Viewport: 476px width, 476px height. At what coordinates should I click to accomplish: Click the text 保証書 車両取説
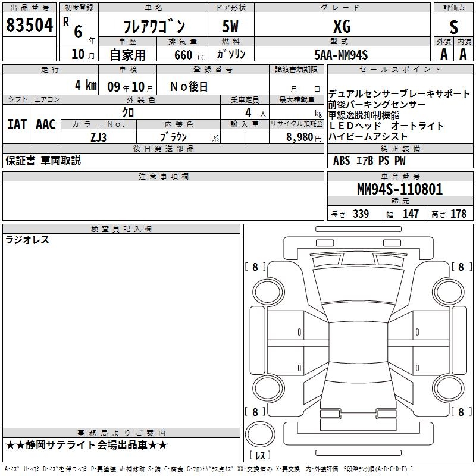point(43,161)
